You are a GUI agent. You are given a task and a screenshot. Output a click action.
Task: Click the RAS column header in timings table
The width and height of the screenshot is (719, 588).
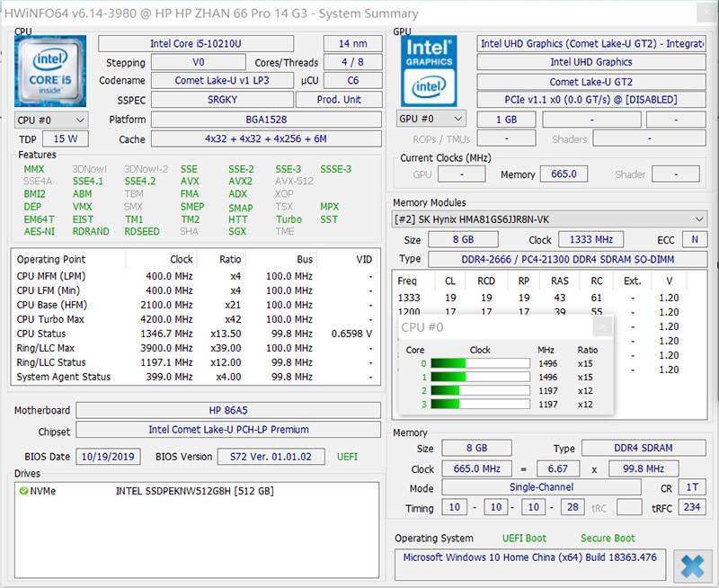coord(559,281)
